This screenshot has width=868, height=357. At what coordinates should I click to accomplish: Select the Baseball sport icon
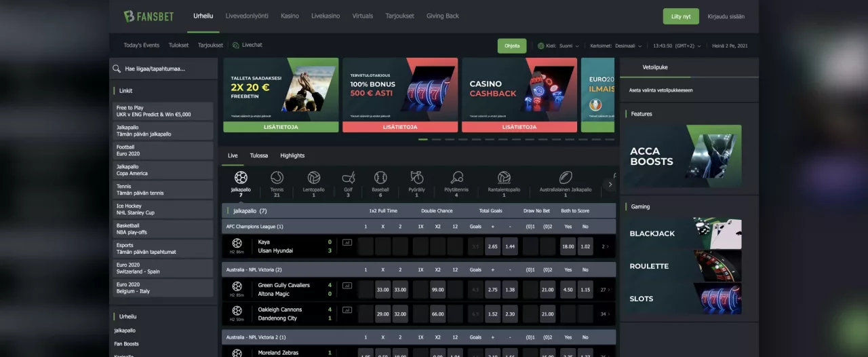(380, 178)
